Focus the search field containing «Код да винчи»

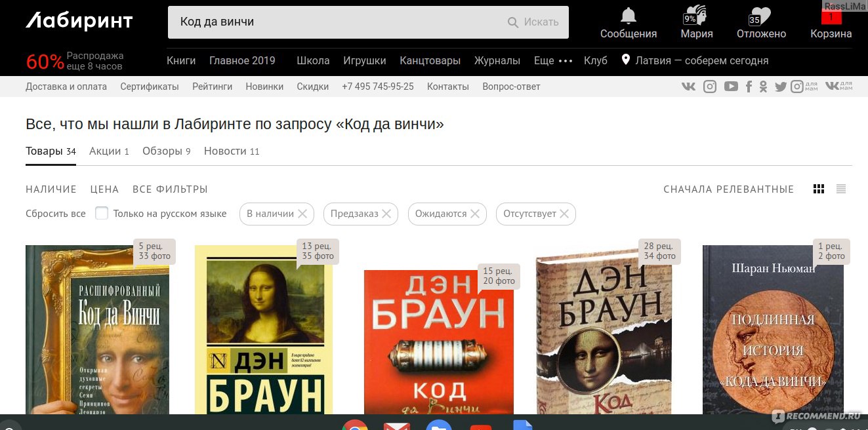(x=368, y=22)
